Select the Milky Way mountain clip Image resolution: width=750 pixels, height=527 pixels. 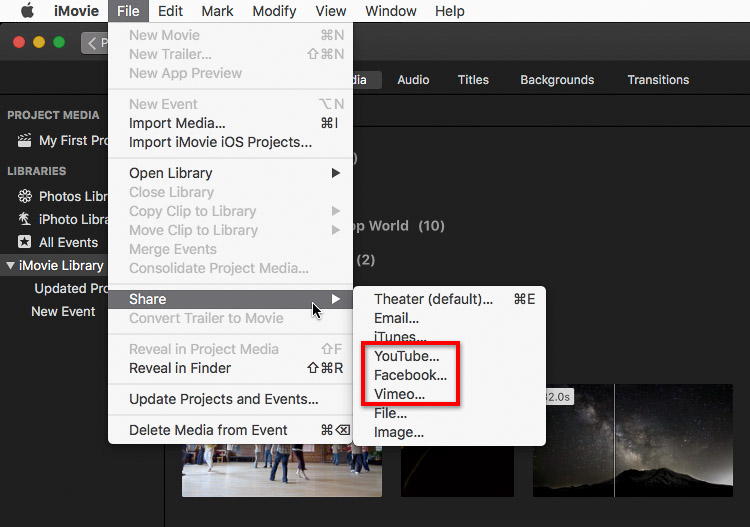pyautogui.click(x=633, y=440)
